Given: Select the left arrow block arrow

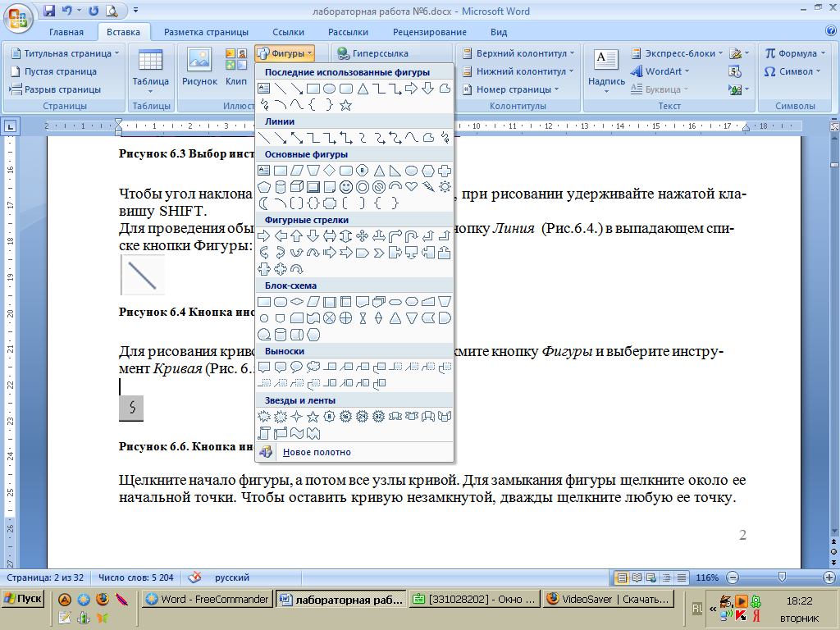Looking at the screenshot, I should [x=281, y=236].
